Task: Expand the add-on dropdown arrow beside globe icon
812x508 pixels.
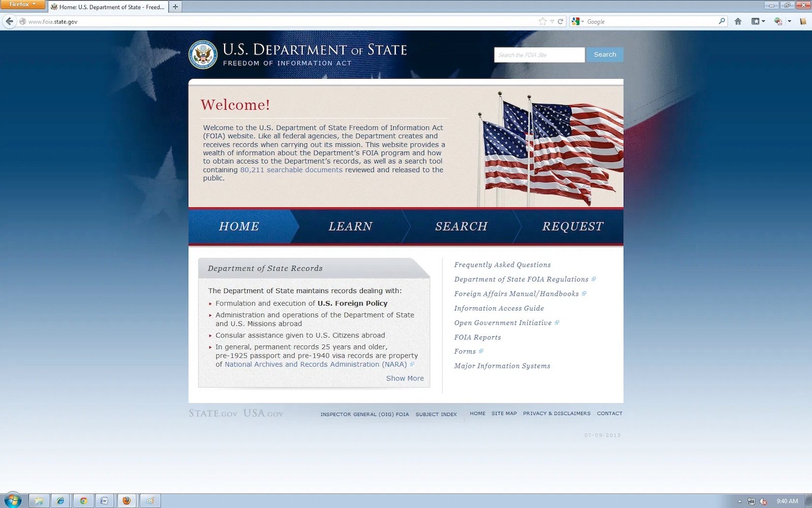Action: (789, 21)
